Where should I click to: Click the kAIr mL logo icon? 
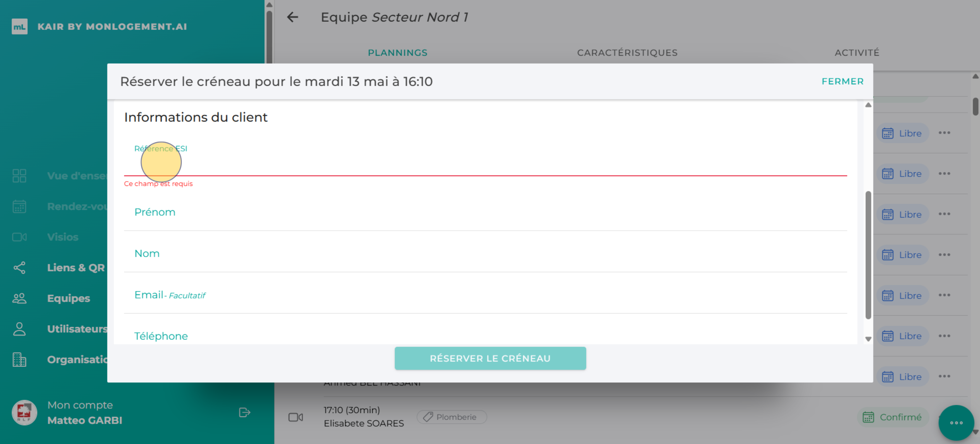(x=19, y=27)
